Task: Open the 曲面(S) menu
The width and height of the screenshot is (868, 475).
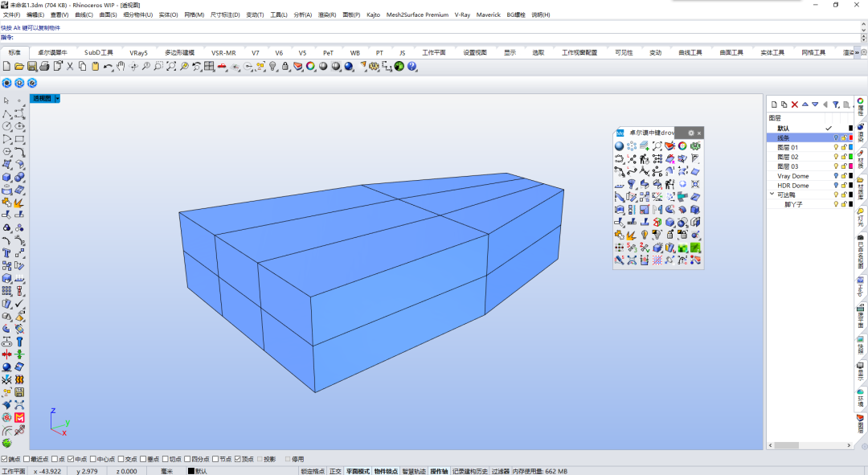Action: 108,15
